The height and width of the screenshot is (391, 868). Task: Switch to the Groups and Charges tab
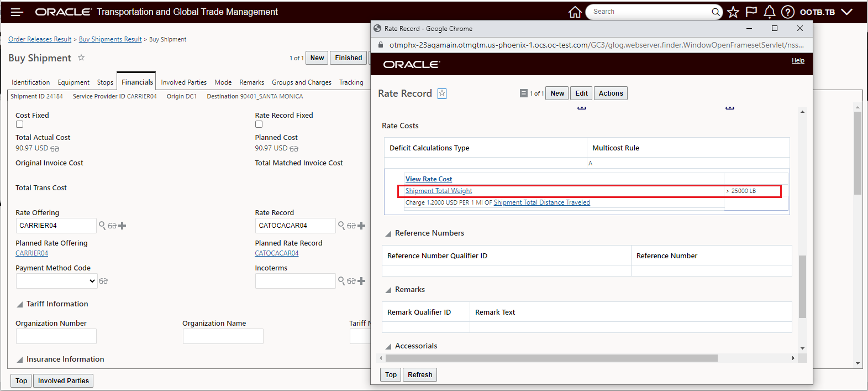302,82
